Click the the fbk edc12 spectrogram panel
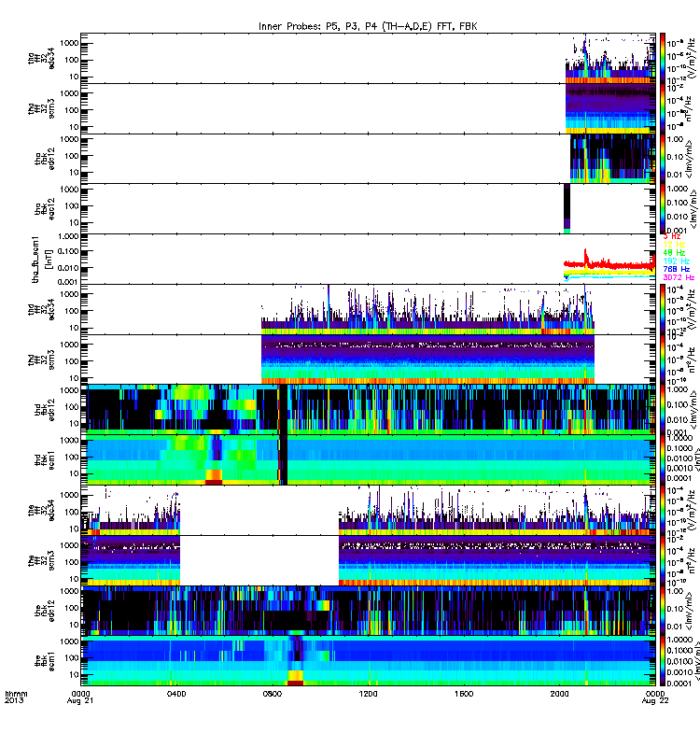This screenshot has width=700, height=747. click(368, 611)
